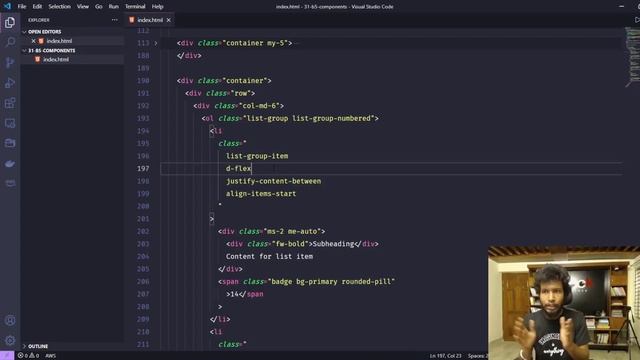Click the Ln 197, Col 23 cursor position
This screenshot has width=640, height=360.
pyautogui.click(x=445, y=356)
